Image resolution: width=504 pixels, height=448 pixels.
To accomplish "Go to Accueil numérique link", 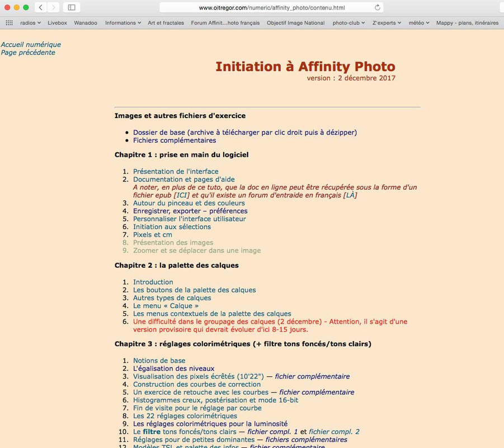I will (31, 44).
